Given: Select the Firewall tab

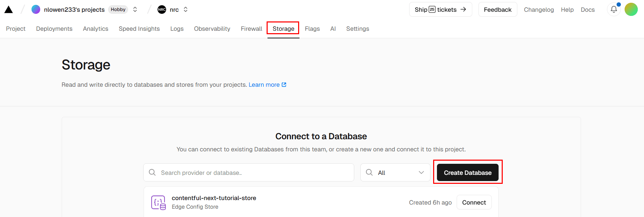Looking at the screenshot, I should click(x=251, y=29).
